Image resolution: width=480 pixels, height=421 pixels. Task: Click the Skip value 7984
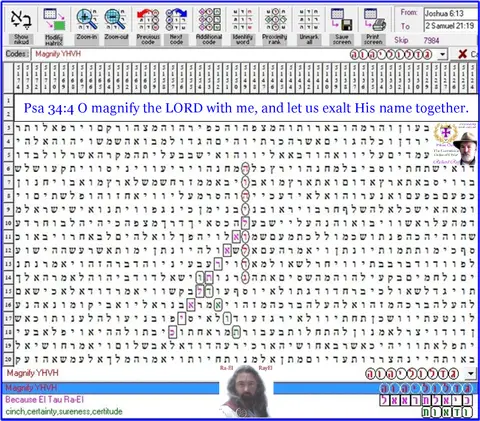[x=431, y=41]
